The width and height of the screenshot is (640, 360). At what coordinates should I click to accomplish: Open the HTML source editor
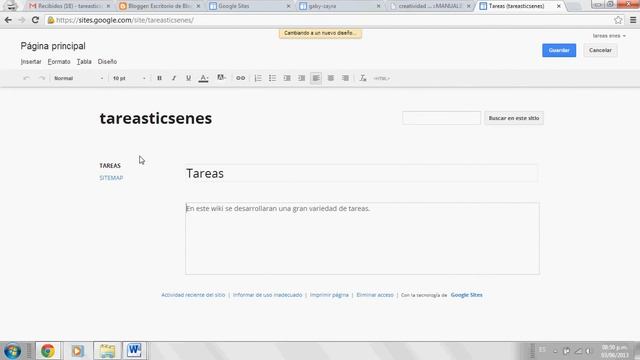click(x=382, y=78)
